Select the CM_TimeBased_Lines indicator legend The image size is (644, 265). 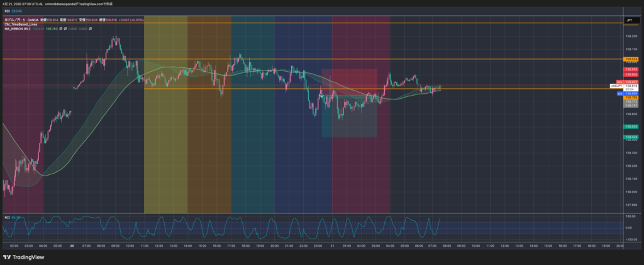(x=21, y=24)
